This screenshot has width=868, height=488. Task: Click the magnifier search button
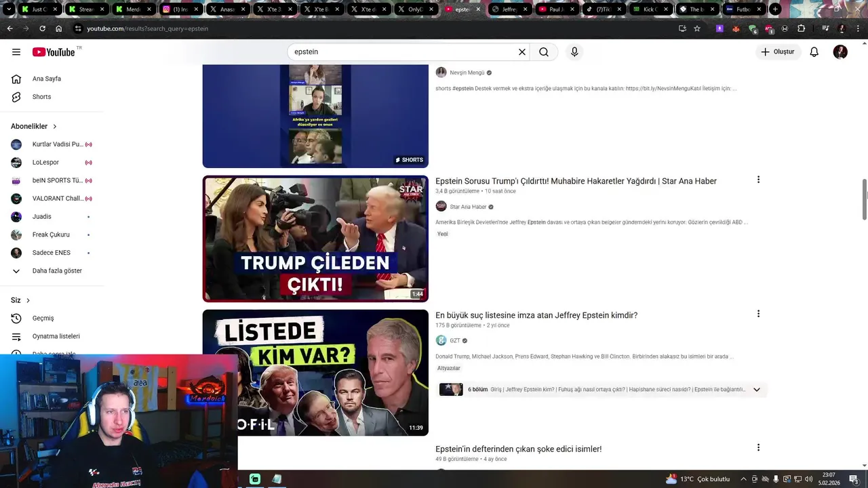[x=544, y=52]
